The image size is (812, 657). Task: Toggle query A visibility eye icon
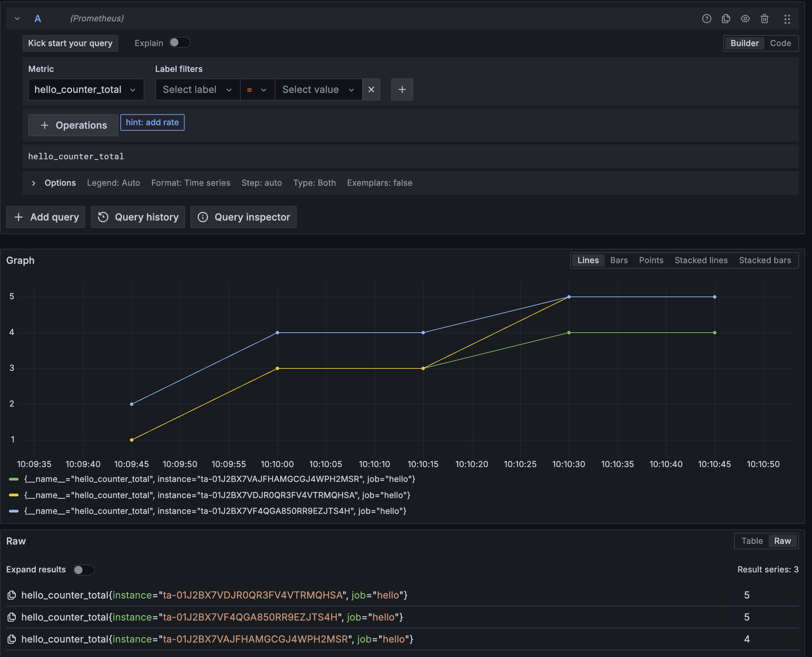pos(745,19)
